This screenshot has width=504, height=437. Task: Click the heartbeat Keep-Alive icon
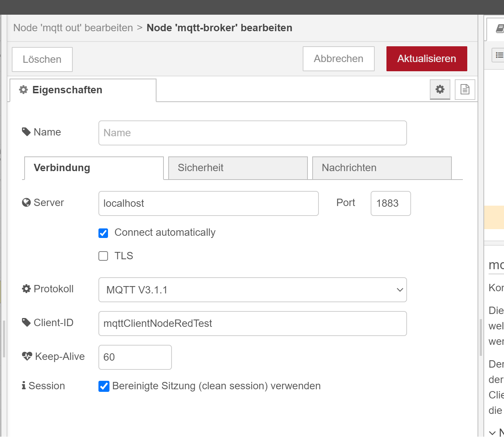(x=27, y=356)
